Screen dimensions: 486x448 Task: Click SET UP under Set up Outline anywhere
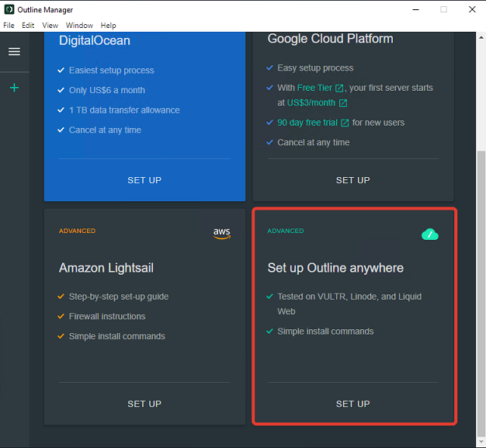(353, 404)
